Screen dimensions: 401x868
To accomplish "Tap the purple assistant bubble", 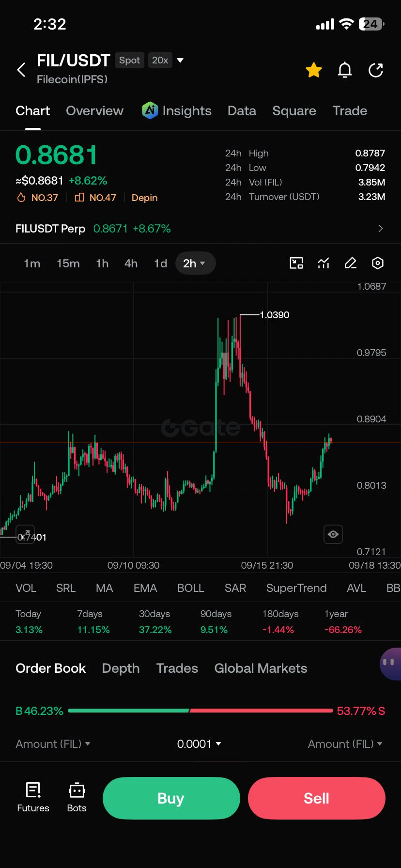I will tap(390, 664).
